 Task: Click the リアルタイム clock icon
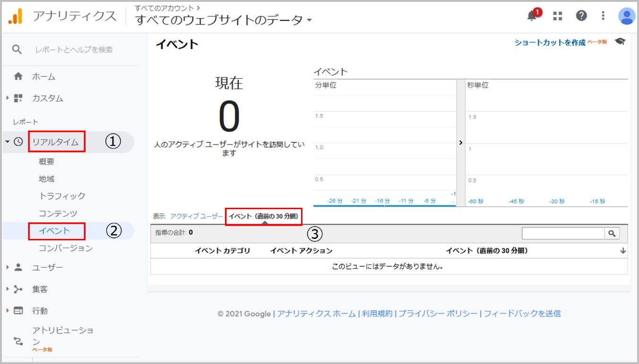pos(18,142)
